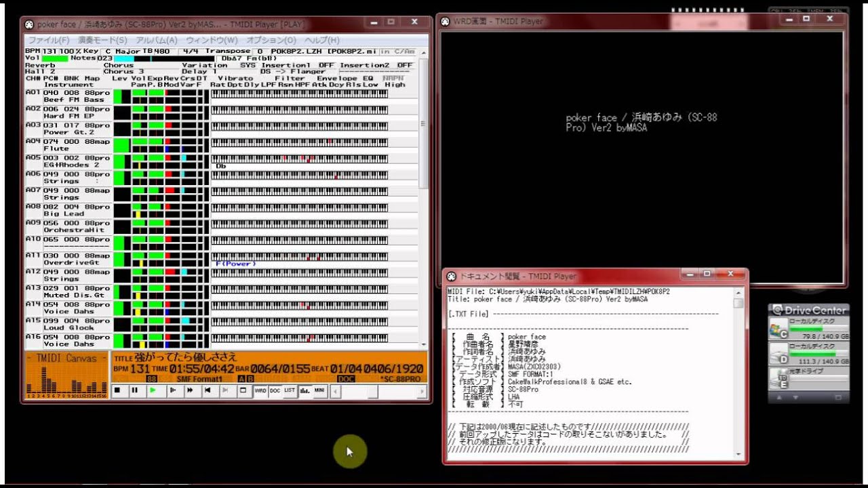This screenshot has width=868, height=488.
Task: Toggle the DOC viewer button
Action: tap(275, 390)
